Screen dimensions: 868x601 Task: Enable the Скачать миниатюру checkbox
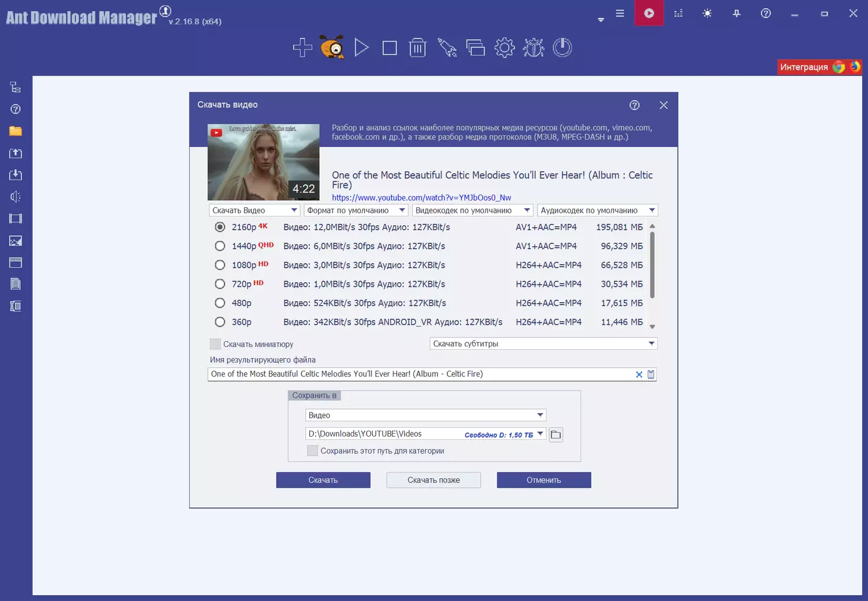click(x=216, y=344)
